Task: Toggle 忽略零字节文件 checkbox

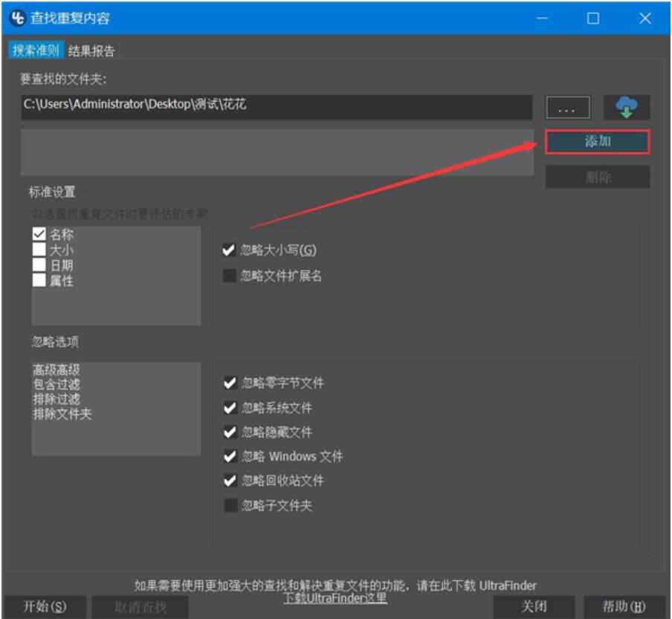Action: tap(230, 383)
